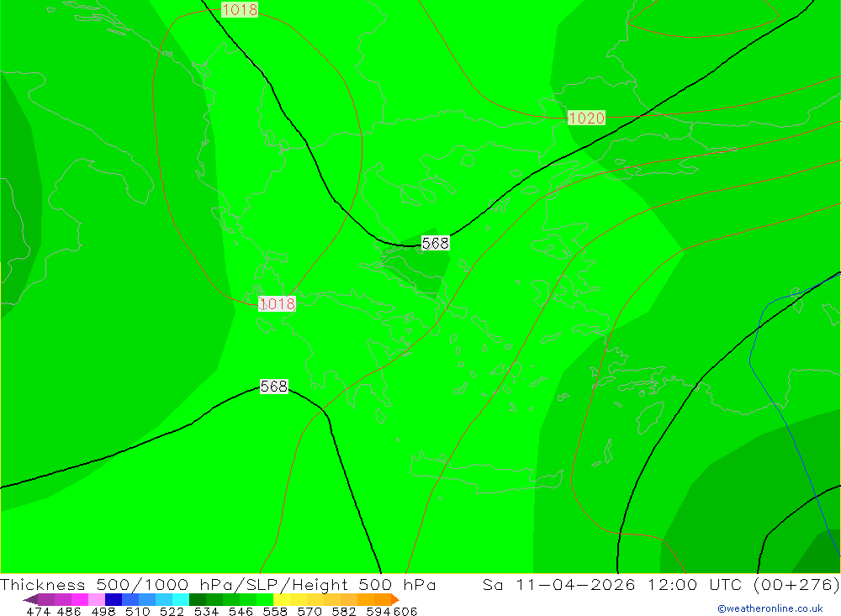This screenshot has width=841, height=616.
Task: Click legend value 570
Action: point(309,611)
